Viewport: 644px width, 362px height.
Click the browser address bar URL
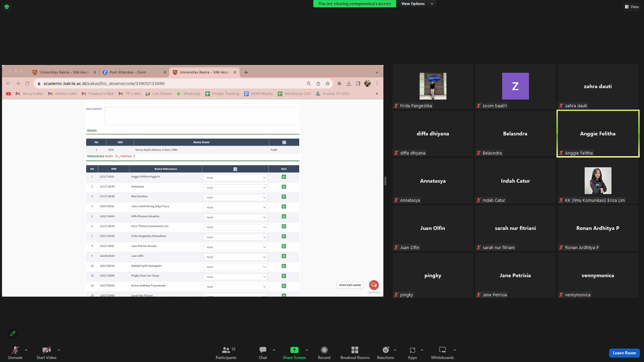[x=104, y=83]
